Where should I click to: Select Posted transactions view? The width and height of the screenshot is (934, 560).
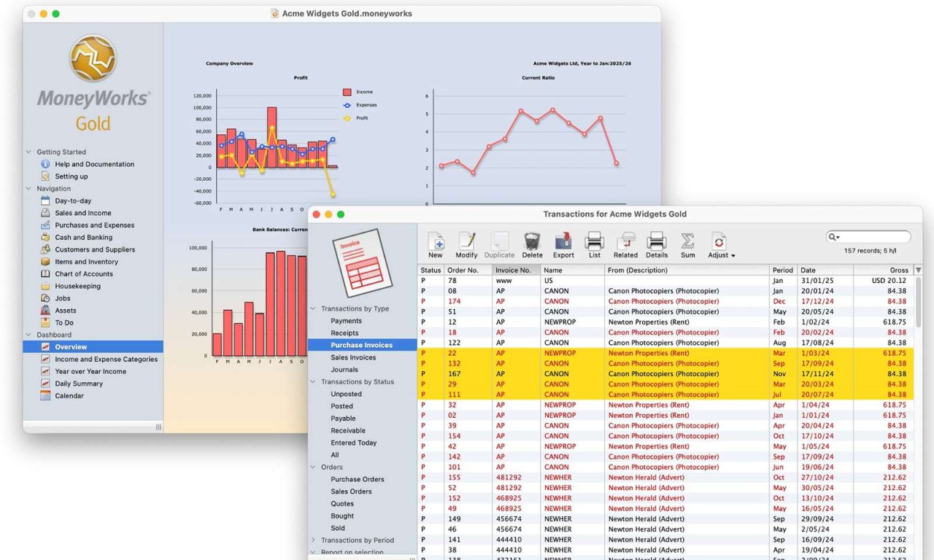tap(341, 406)
